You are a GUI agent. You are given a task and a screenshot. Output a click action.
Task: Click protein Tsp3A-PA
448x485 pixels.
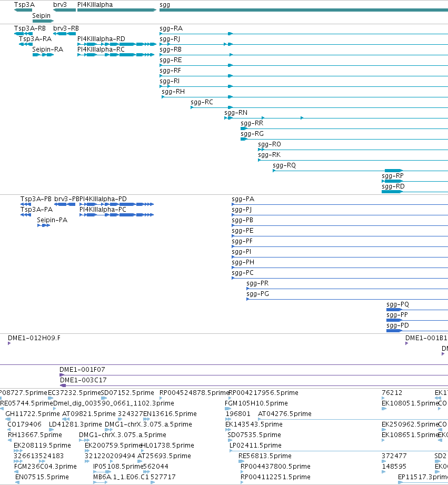click(x=36, y=210)
